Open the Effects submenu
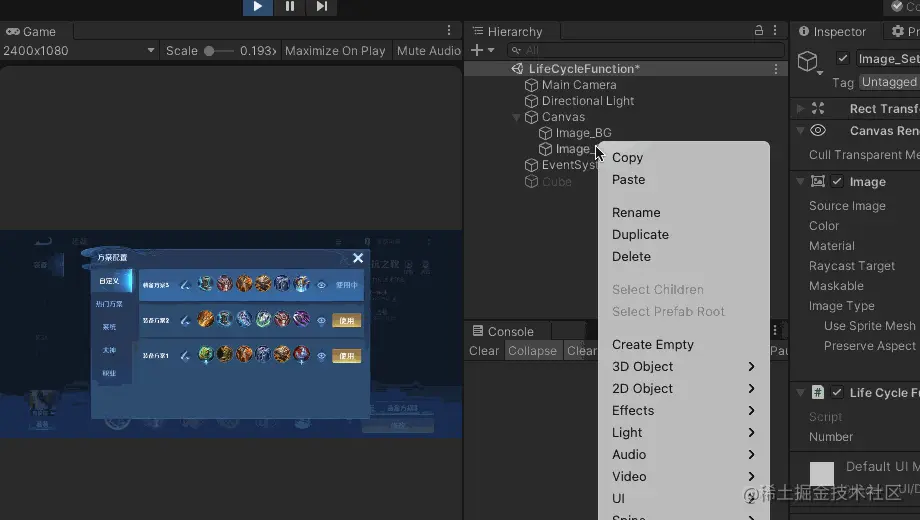920x520 pixels. click(684, 411)
